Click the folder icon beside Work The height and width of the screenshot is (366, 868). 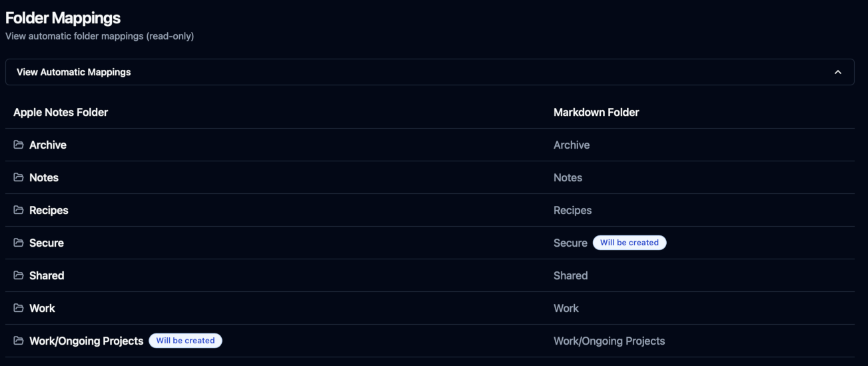click(x=19, y=308)
